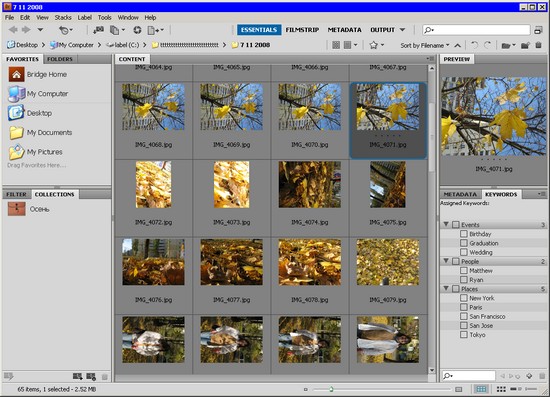Collapse the People keyword group
550x397 pixels.
click(446, 261)
